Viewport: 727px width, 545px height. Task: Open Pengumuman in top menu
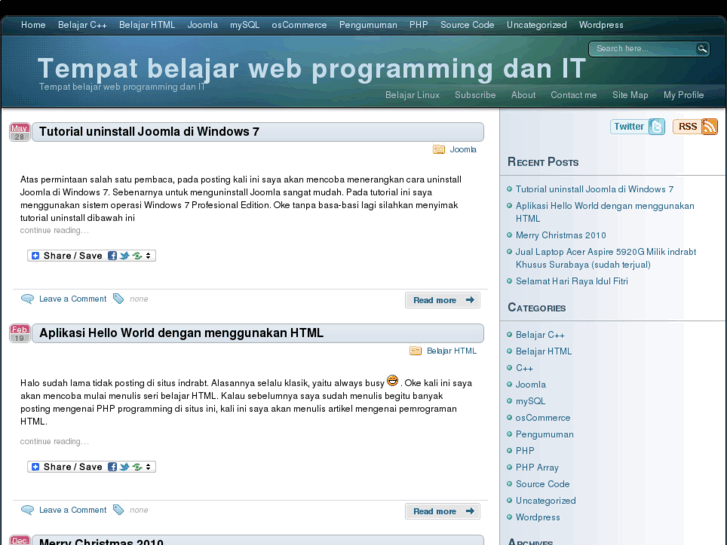(x=368, y=25)
